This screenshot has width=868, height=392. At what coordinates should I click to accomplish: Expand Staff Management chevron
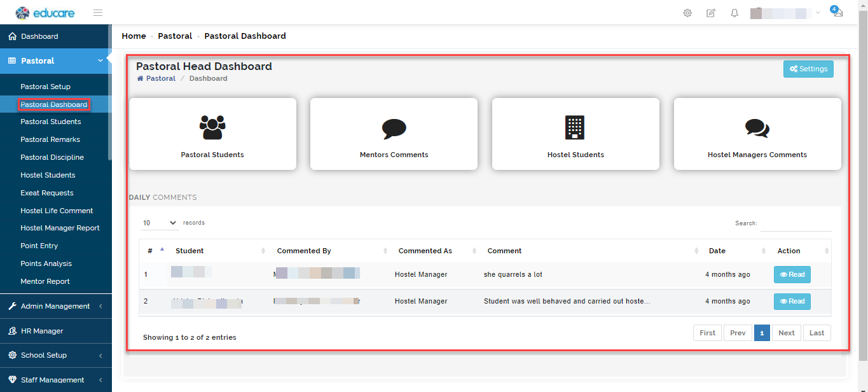pos(100,380)
